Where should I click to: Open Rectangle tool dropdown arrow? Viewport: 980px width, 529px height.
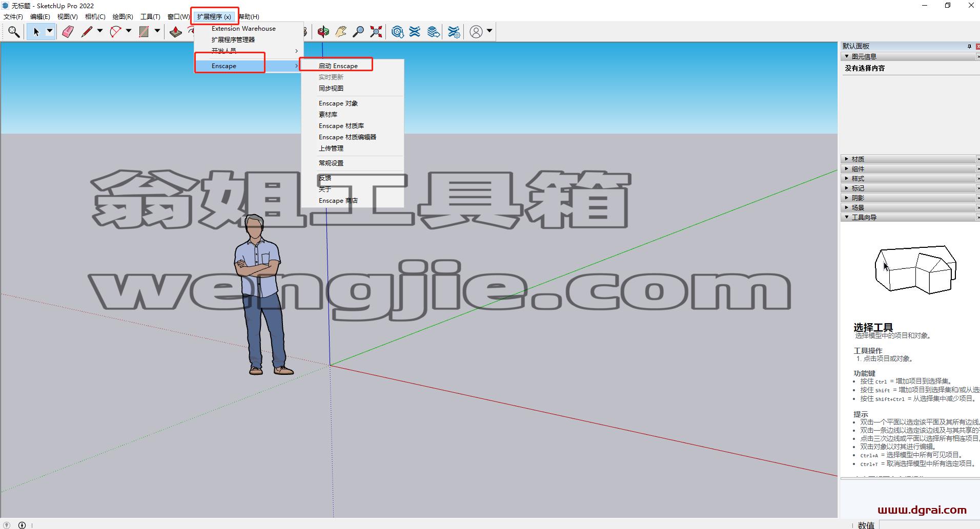[x=157, y=31]
